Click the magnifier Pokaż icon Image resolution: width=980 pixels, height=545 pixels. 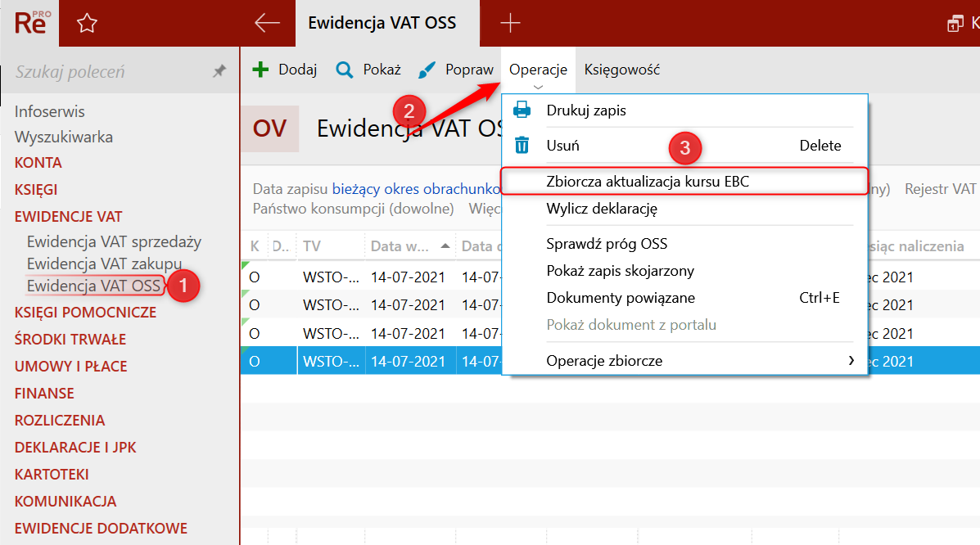click(345, 70)
